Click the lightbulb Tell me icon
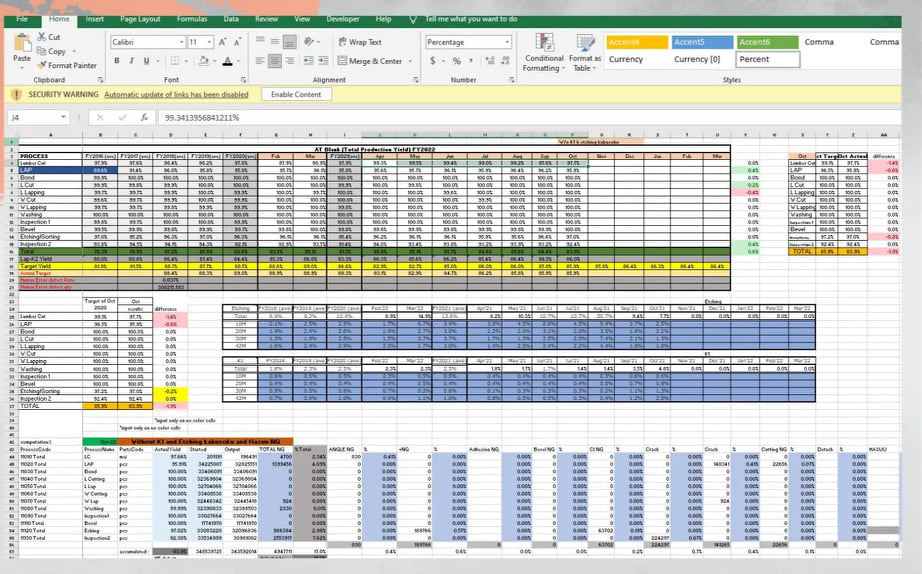The width and height of the screenshot is (922, 574). coord(413,19)
